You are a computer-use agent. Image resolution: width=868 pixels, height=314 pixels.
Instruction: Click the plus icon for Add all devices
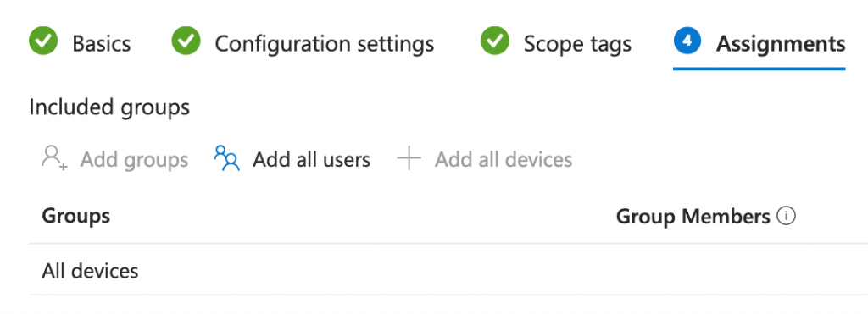pos(409,158)
